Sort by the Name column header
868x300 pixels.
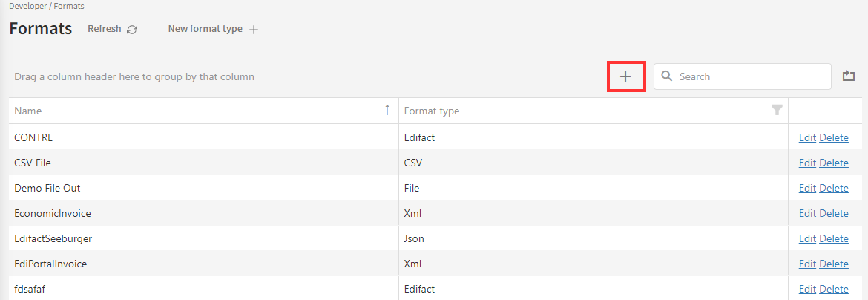click(28, 111)
